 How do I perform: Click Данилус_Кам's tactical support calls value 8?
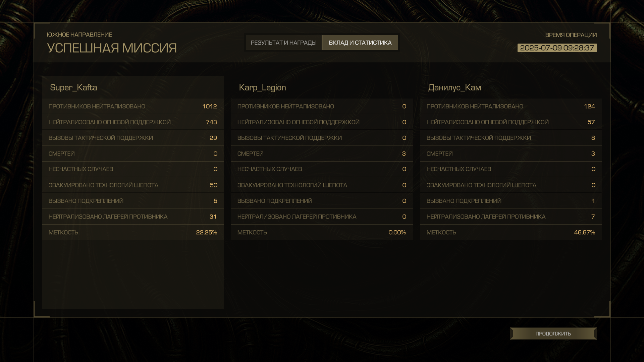(593, 138)
